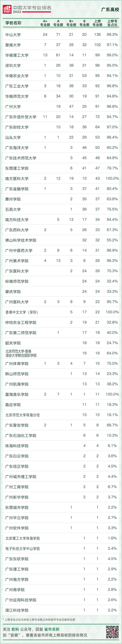The width and height of the screenshot is (122, 644).
Task: Click the green 省市名称 footer text
Action: 52,629
